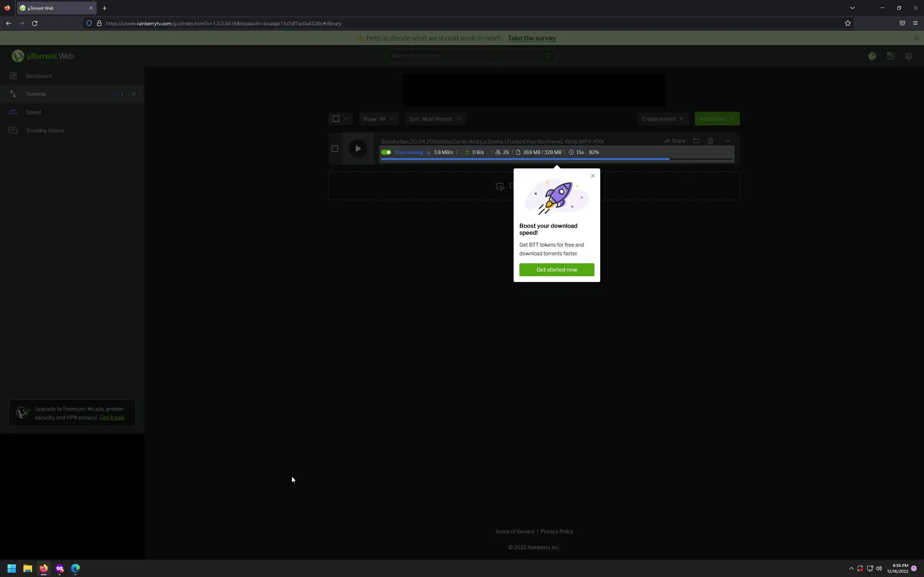This screenshot has height=577, width=924.
Task: Delete torrent using trash icon
Action: point(711,141)
